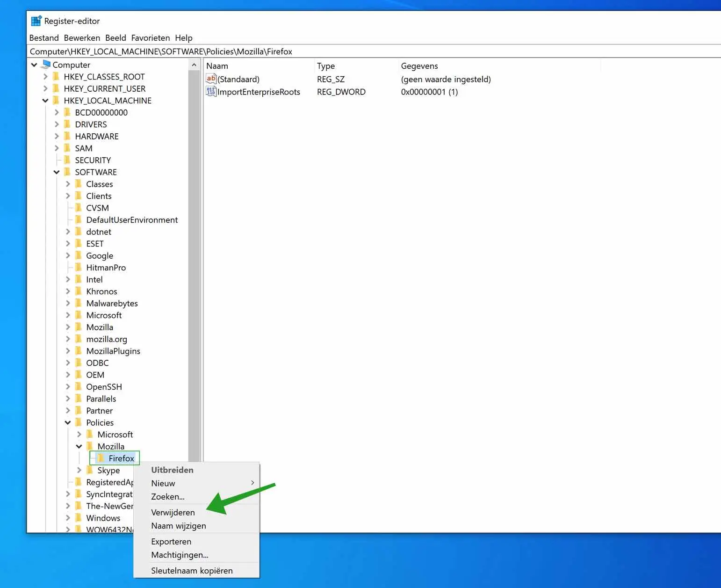Viewport: 721px width, 588px height.
Task: Collapse the Policies key
Action: (68, 422)
